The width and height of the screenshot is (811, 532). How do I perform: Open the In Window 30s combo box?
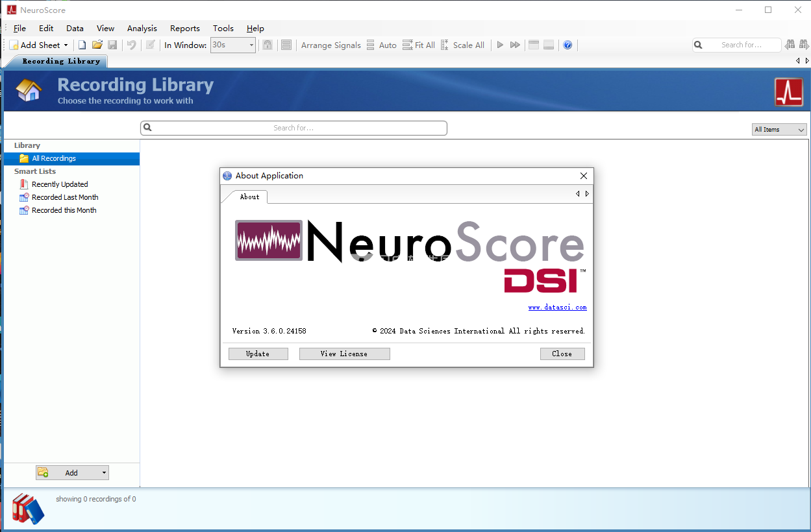233,45
